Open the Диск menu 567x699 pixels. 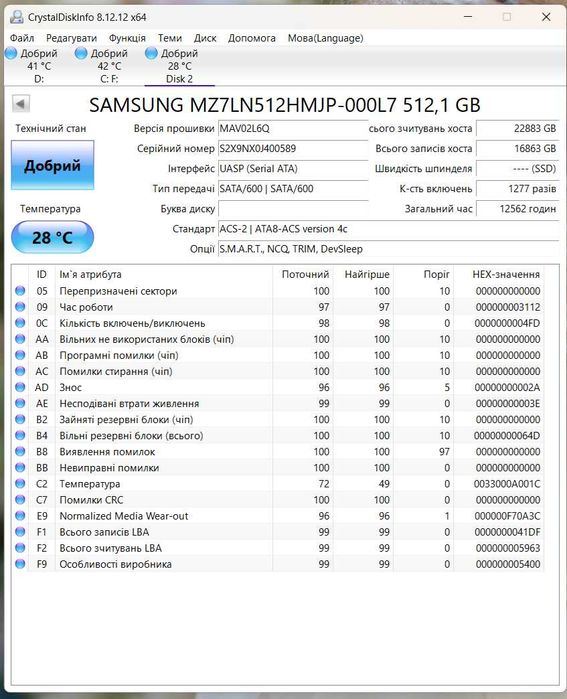pyautogui.click(x=205, y=38)
